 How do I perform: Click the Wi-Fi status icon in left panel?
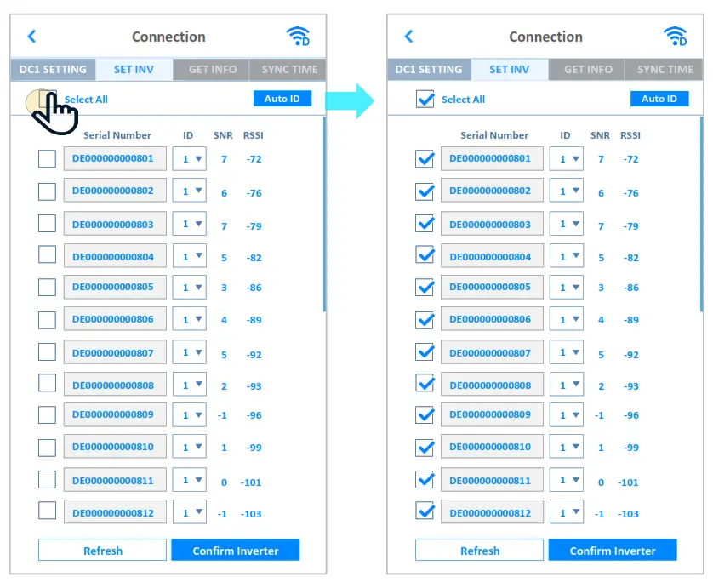pos(298,37)
